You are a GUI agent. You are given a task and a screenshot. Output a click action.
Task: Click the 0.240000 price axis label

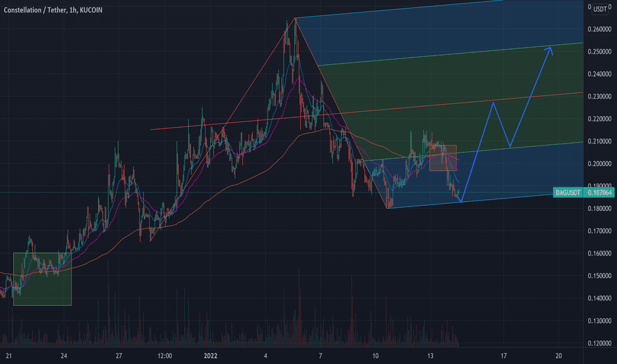pos(599,74)
